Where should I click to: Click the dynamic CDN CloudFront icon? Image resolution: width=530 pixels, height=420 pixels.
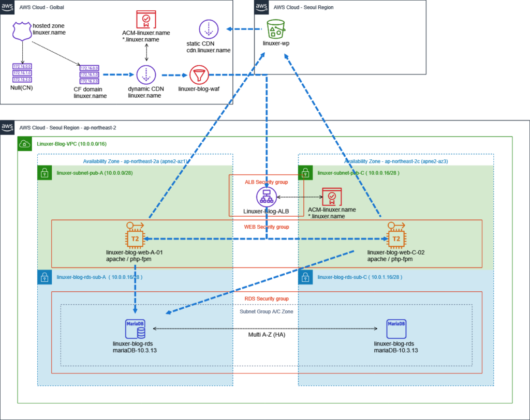(146, 75)
